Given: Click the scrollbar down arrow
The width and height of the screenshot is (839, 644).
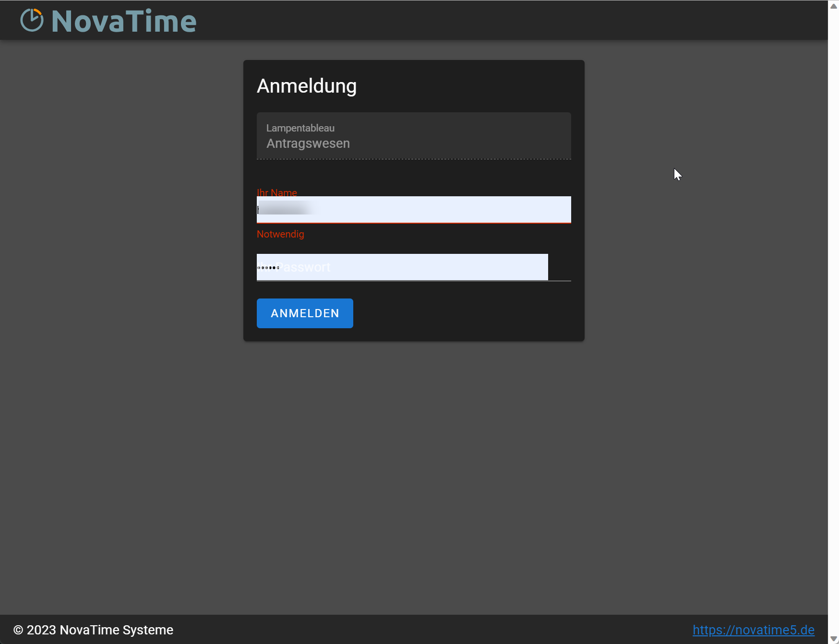Looking at the screenshot, I should point(834,639).
